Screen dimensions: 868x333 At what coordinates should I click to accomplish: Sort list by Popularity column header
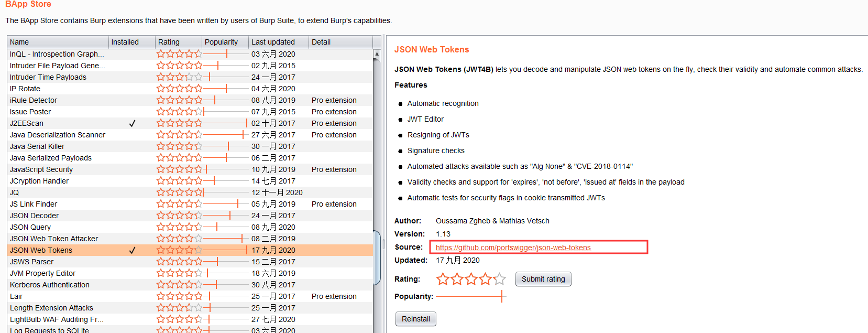pos(225,42)
